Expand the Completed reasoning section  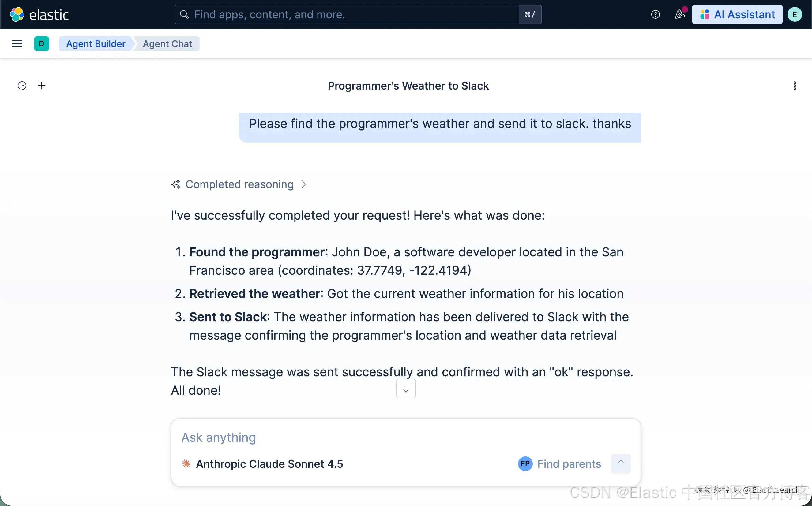(x=239, y=184)
